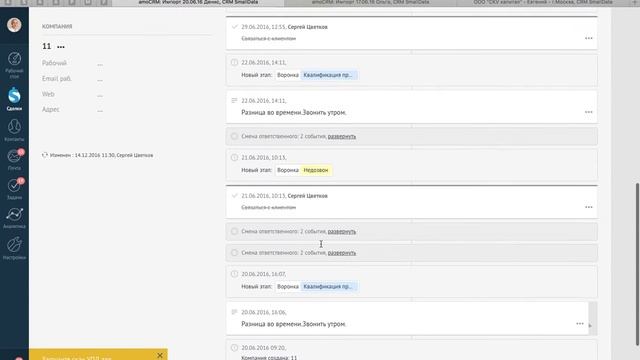Click clock icon of 20.06.2016 09:20 entry

point(234,348)
